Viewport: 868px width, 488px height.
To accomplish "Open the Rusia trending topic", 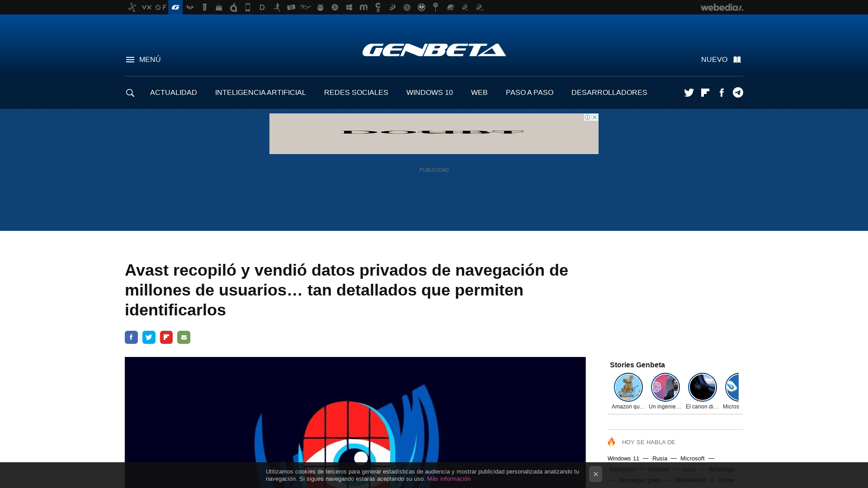I will point(660,459).
